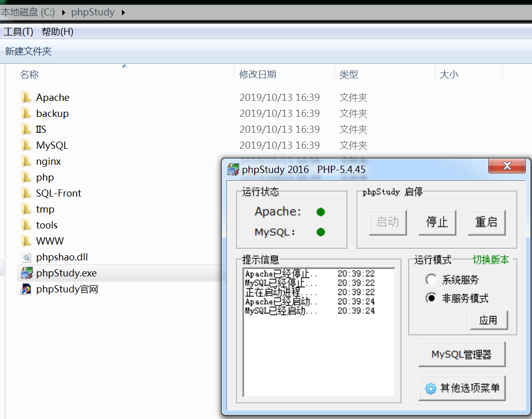This screenshot has height=419, width=532.
Task: Click the backup folder name
Action: [52, 113]
